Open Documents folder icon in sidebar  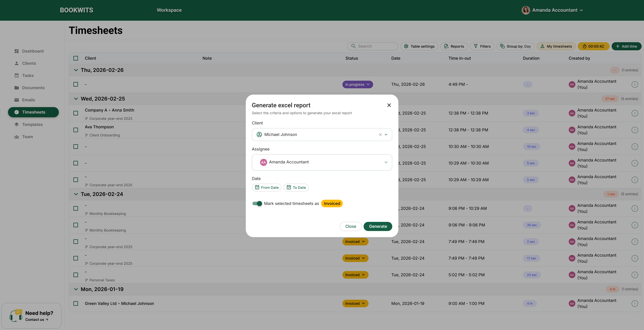click(x=16, y=88)
